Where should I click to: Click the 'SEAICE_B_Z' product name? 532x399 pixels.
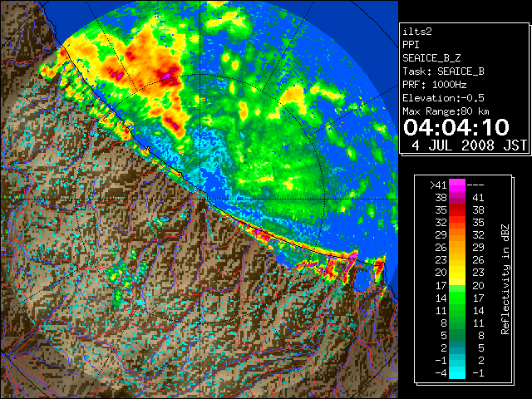pos(431,58)
